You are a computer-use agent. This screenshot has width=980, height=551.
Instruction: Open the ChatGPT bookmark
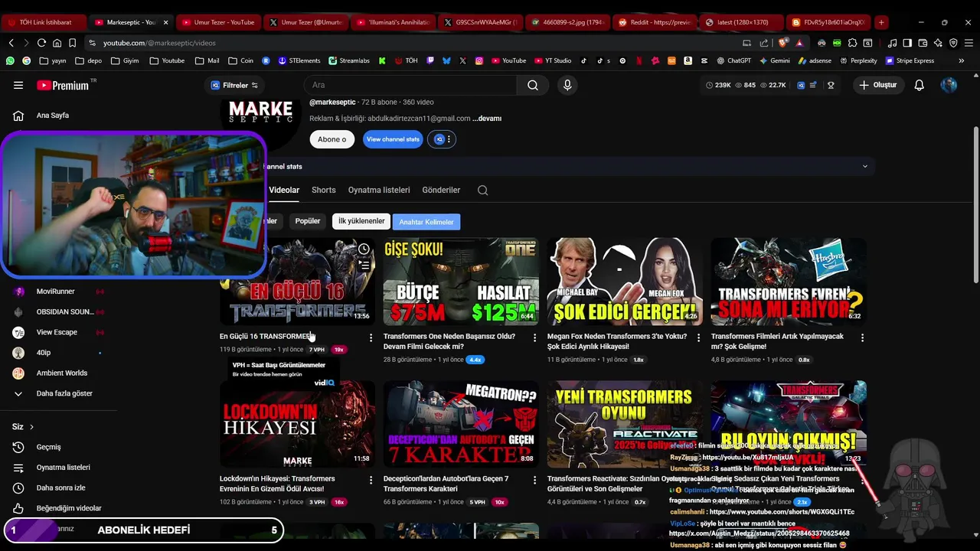pyautogui.click(x=733, y=60)
